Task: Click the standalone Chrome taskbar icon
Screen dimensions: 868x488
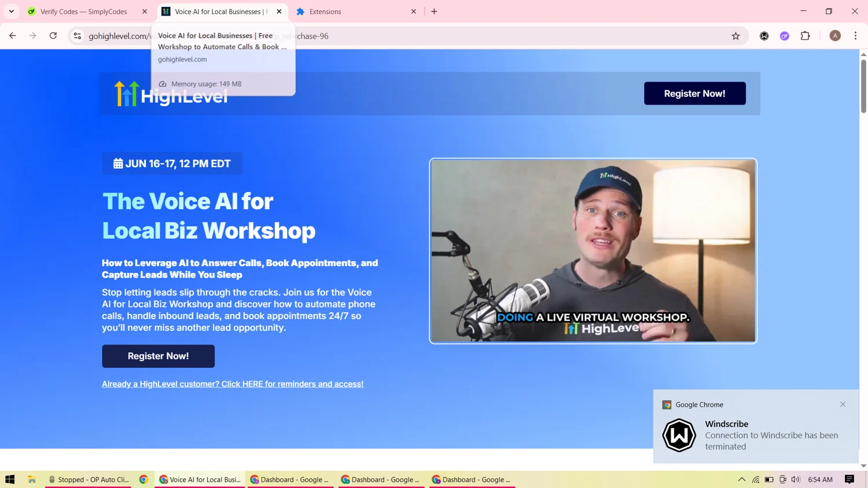Action: click(144, 479)
